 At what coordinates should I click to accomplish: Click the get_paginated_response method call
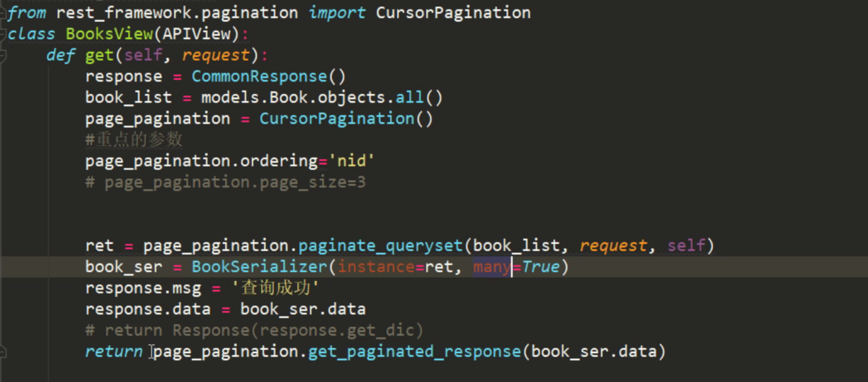coord(414,352)
